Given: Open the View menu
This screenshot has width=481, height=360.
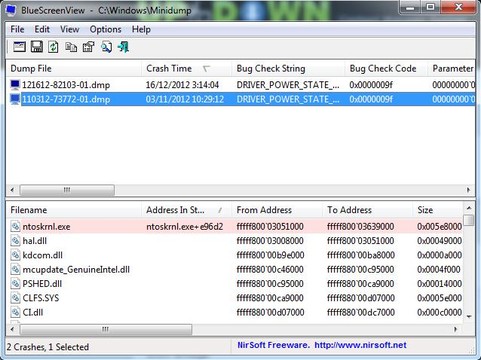Looking at the screenshot, I should (x=69, y=29).
